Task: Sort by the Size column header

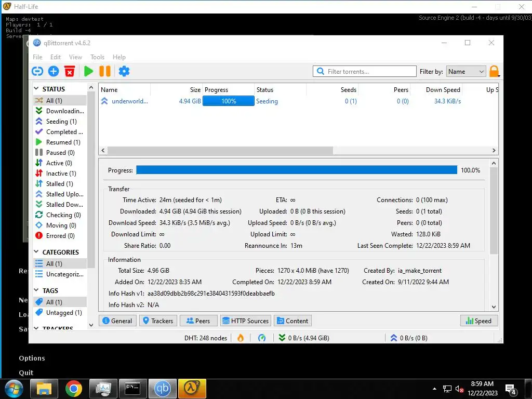Action: [177, 90]
